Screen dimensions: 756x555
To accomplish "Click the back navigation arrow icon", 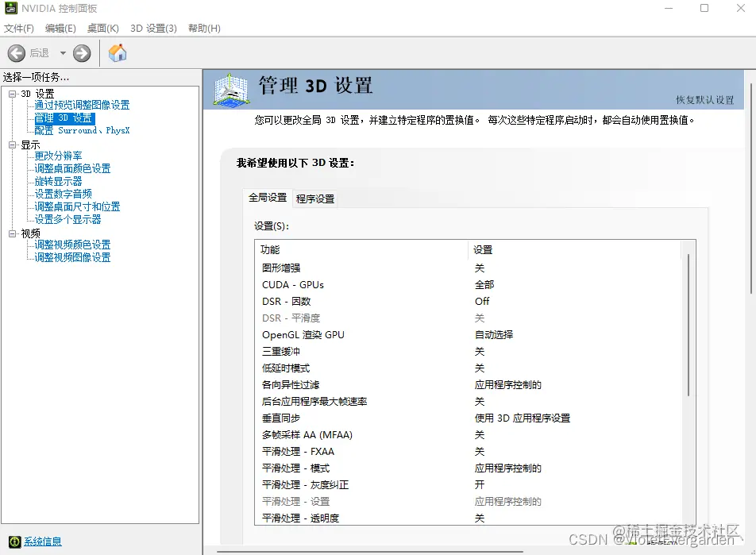I will click(17, 53).
